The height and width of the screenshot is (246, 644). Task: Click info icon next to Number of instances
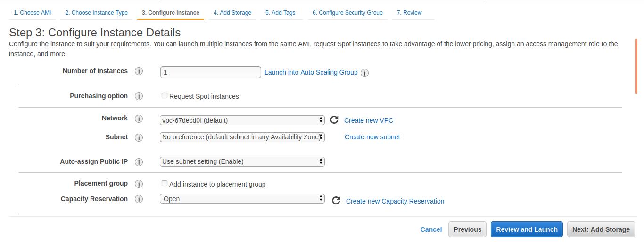(139, 71)
